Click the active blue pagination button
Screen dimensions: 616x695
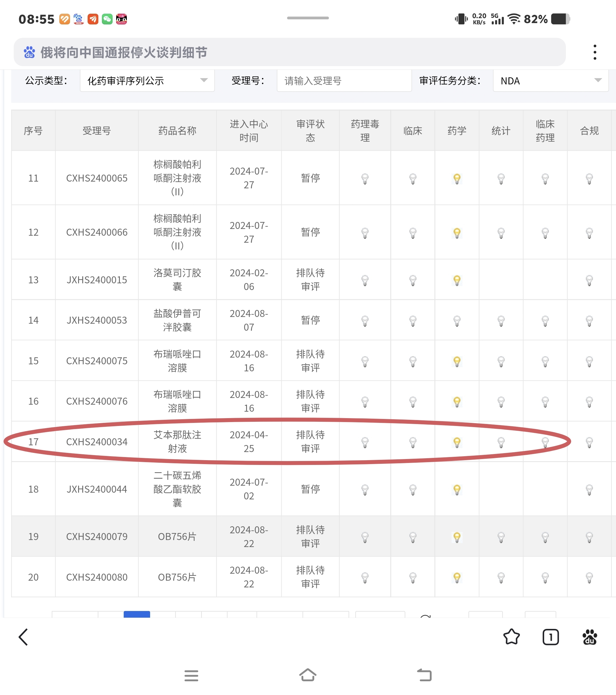[x=137, y=614]
